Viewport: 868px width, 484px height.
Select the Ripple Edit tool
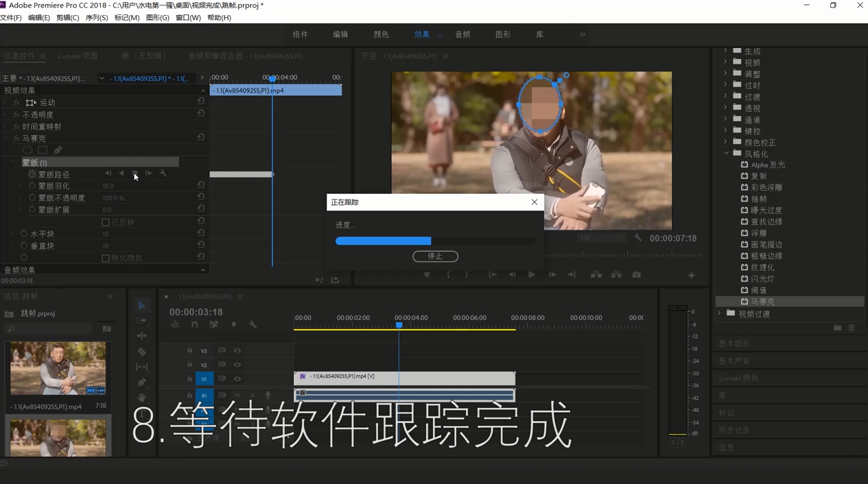[x=142, y=336]
